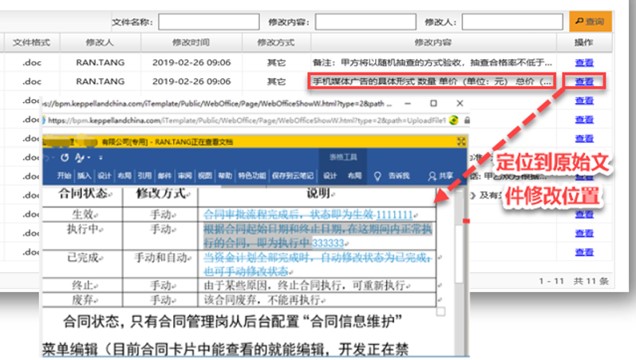Open the 开始 ribbon tab
The image size is (636, 360).
click(x=64, y=176)
